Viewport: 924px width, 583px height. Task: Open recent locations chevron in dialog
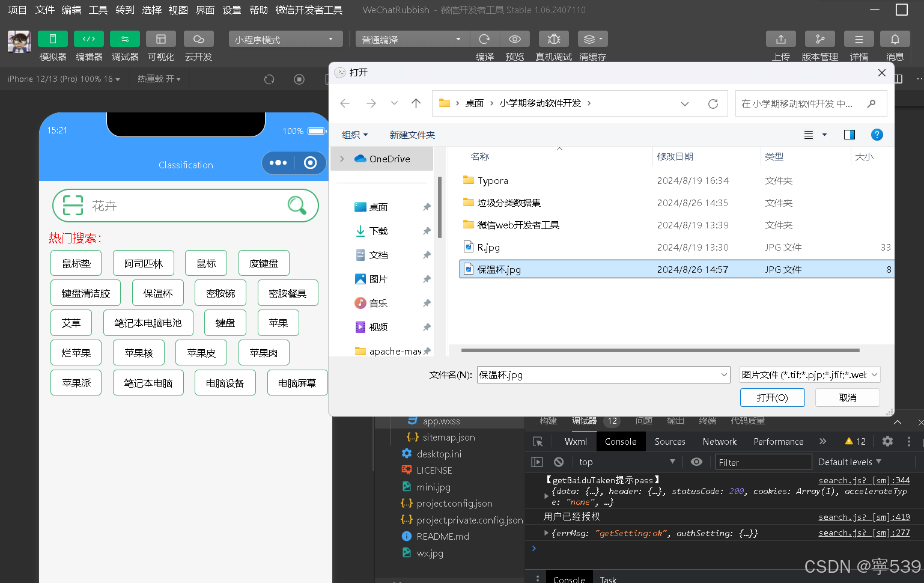tap(394, 103)
